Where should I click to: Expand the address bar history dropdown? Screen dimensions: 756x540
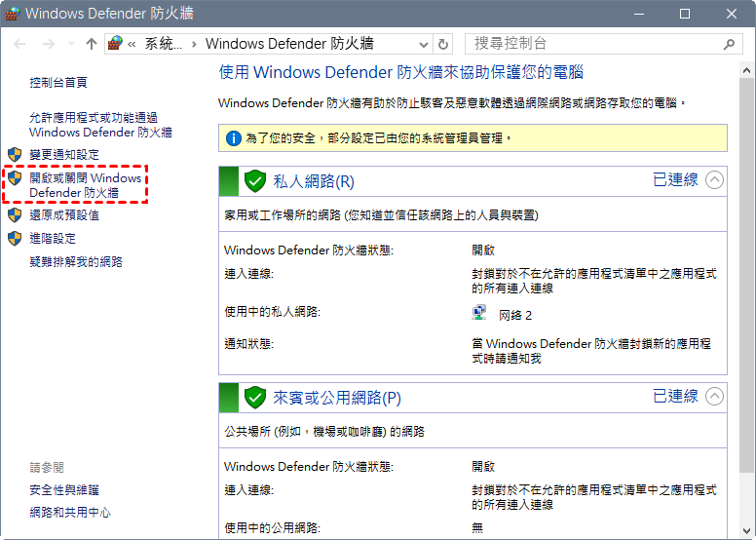point(424,45)
